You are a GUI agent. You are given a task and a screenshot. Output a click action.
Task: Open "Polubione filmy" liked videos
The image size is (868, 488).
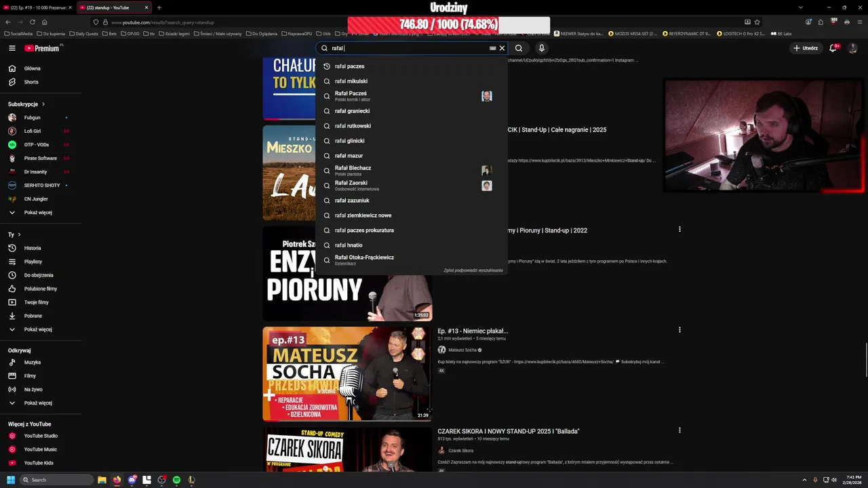[x=41, y=289]
